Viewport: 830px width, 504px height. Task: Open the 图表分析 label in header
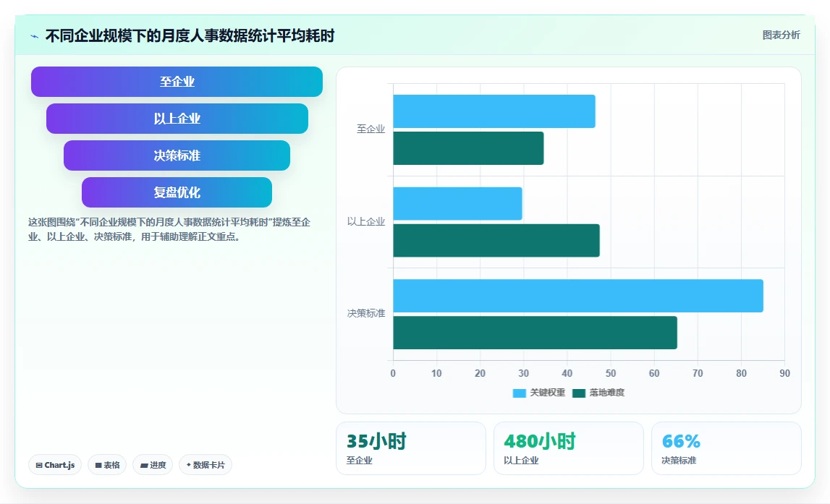tap(781, 35)
